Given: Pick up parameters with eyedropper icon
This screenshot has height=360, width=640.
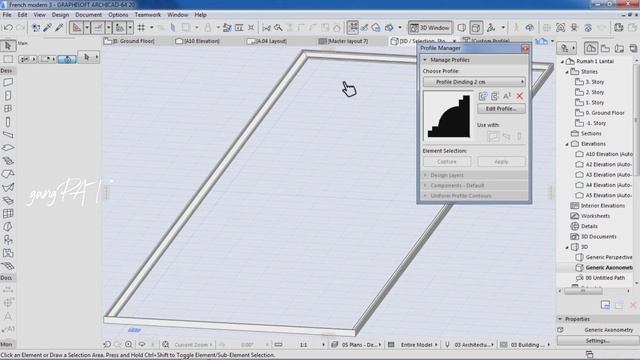Looking at the screenshot, I should click(48, 28).
